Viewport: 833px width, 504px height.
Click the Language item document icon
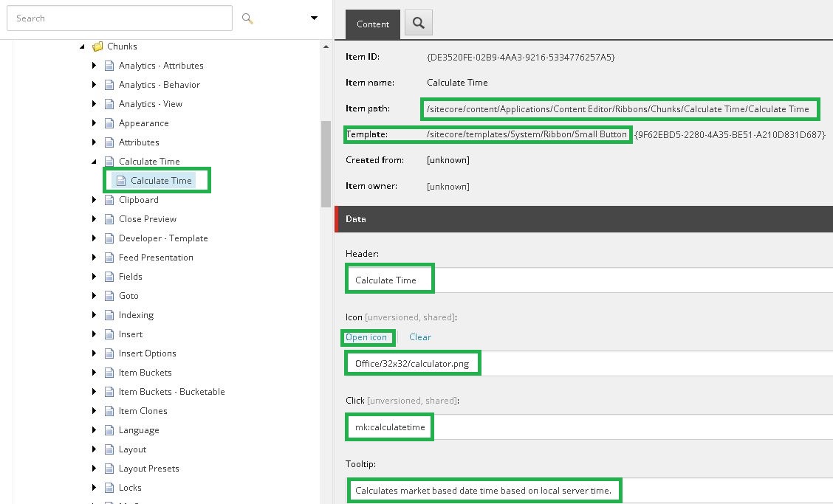point(109,431)
